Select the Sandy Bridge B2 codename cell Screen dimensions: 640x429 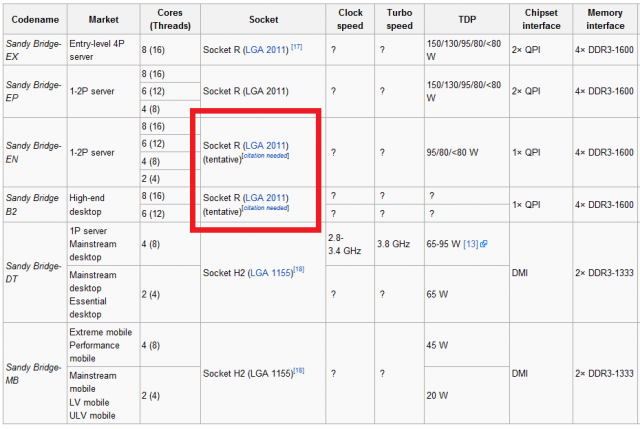tap(35, 204)
